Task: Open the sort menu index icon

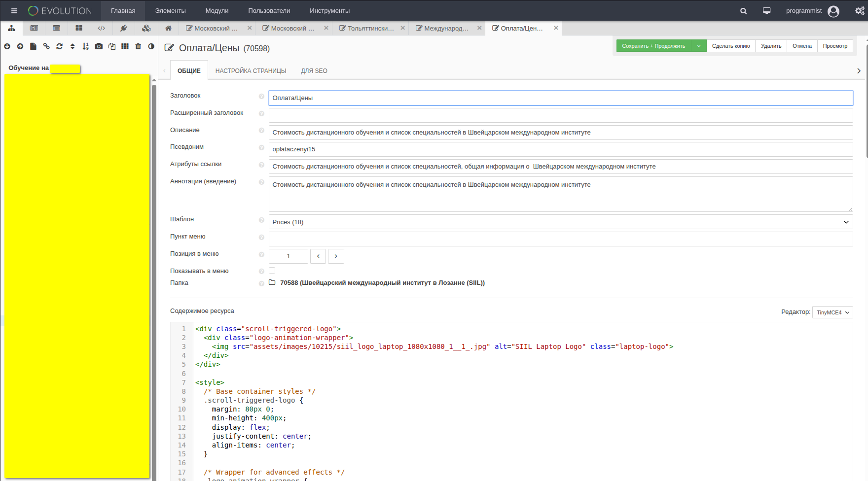Action: point(85,46)
